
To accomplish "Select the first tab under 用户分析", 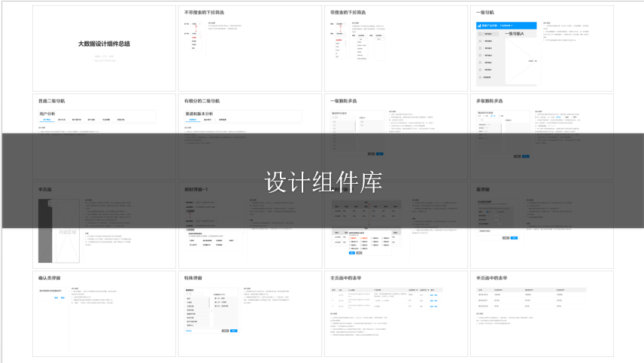I will [x=46, y=120].
